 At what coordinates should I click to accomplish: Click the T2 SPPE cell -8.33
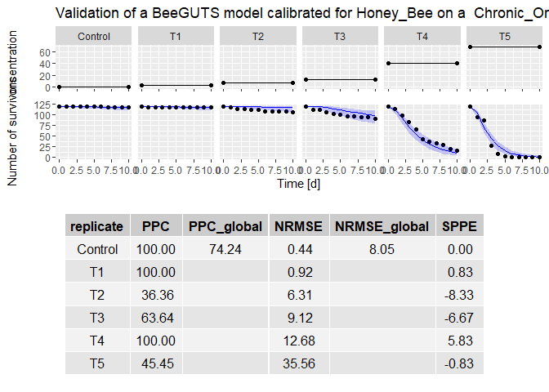pos(461,295)
